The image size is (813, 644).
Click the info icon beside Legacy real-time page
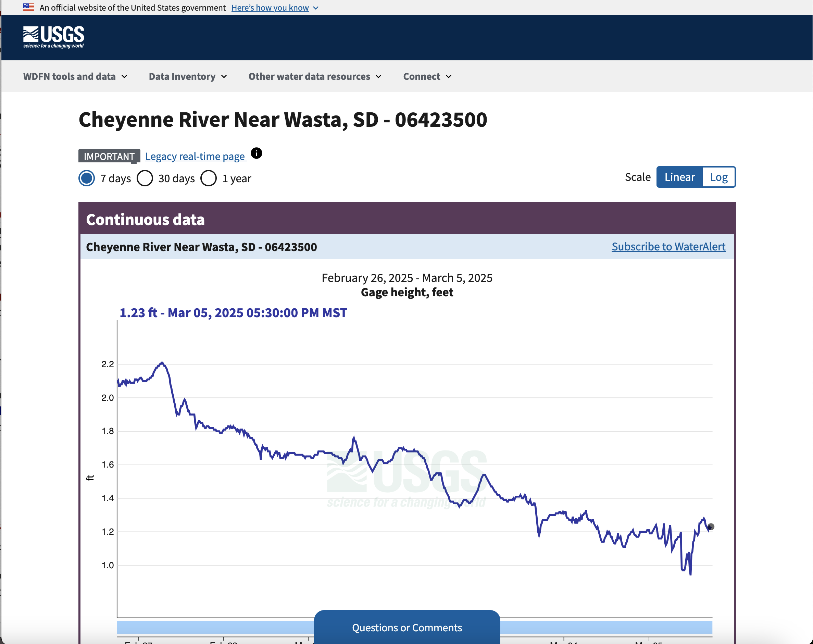(x=256, y=153)
